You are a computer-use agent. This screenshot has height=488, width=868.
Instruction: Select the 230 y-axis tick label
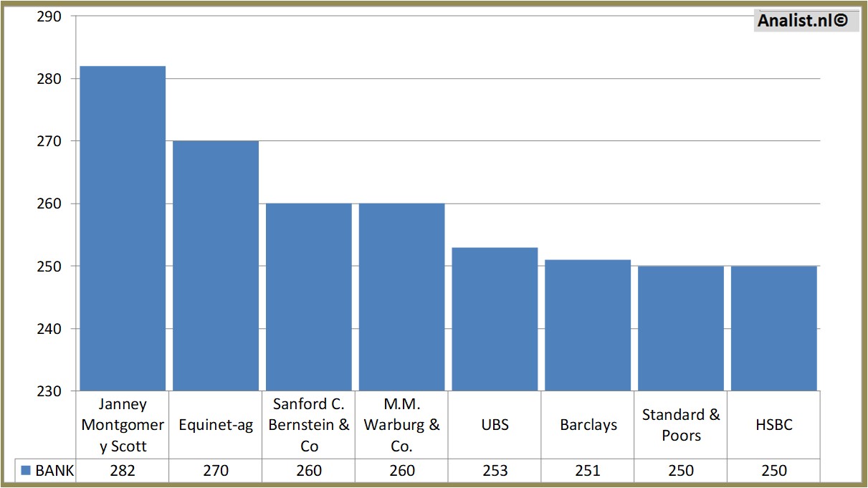tap(49, 391)
